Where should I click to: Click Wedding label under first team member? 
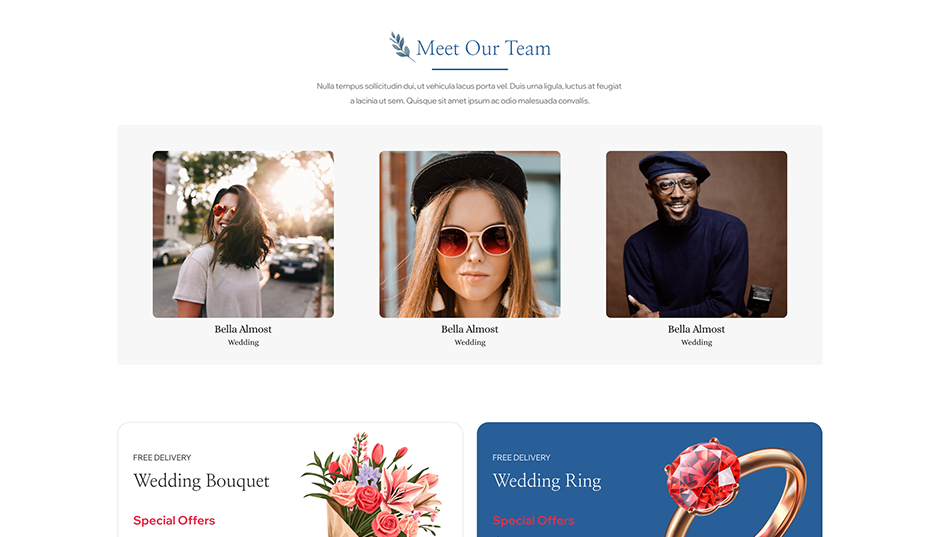(x=243, y=342)
